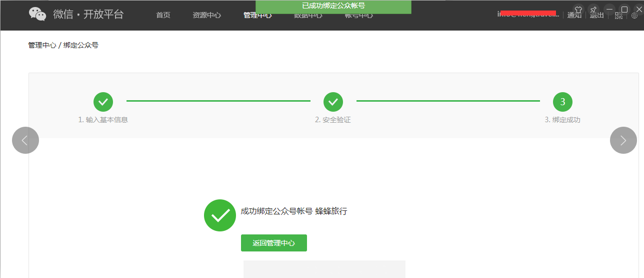
Task: Maximize the window
Action: [624, 10]
